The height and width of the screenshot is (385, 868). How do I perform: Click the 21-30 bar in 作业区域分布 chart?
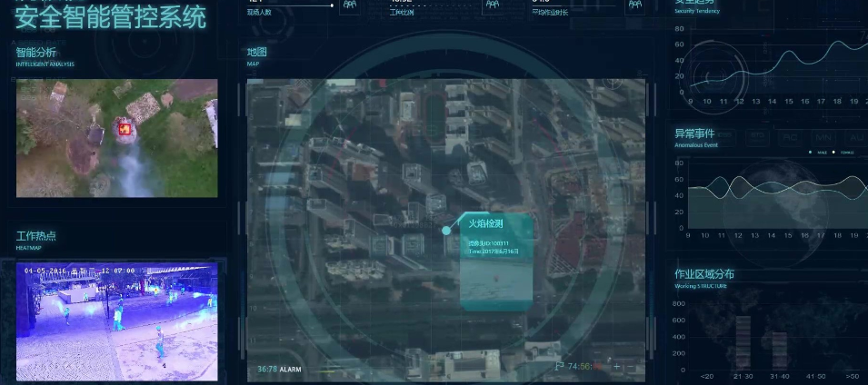pyautogui.click(x=743, y=343)
